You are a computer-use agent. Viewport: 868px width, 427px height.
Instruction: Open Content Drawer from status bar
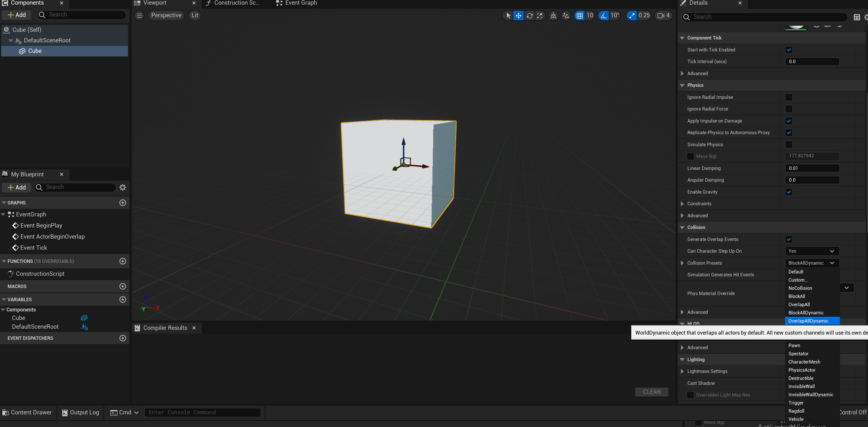(x=27, y=412)
